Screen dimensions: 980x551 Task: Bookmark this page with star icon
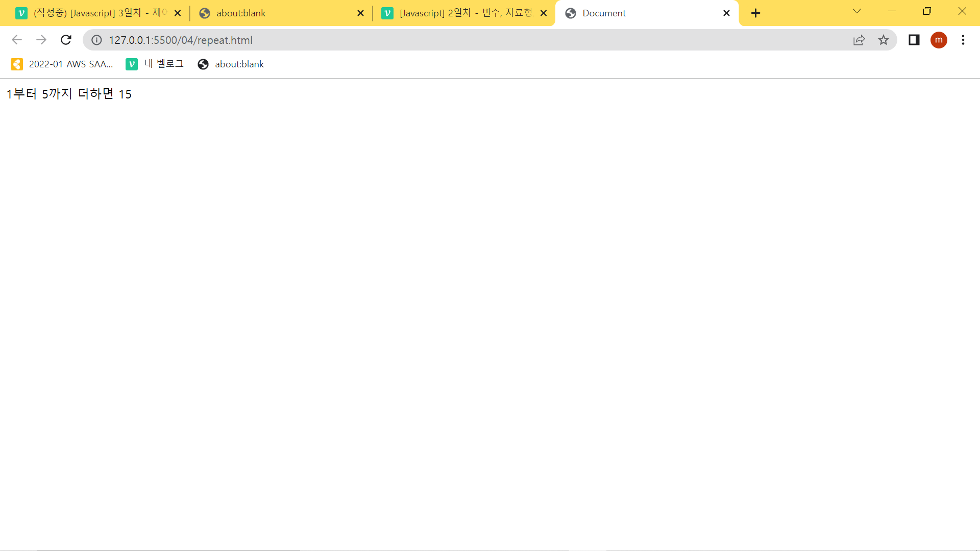884,40
